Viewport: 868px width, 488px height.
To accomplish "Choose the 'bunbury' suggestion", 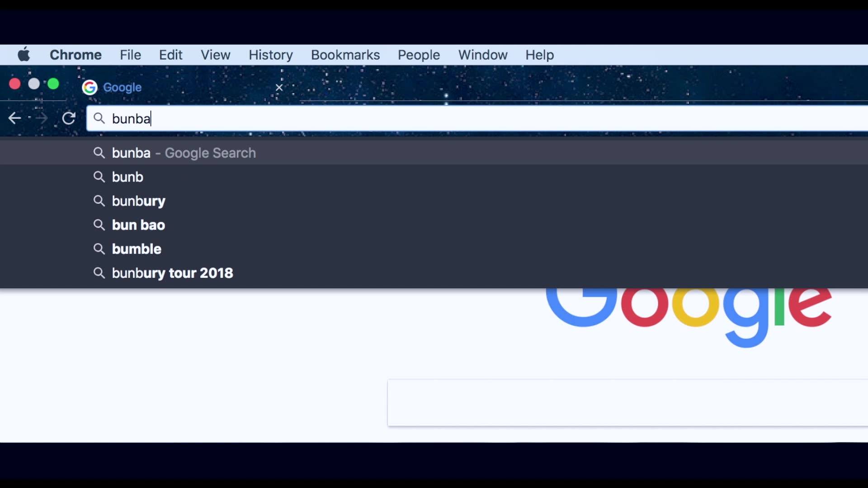I will [434, 201].
